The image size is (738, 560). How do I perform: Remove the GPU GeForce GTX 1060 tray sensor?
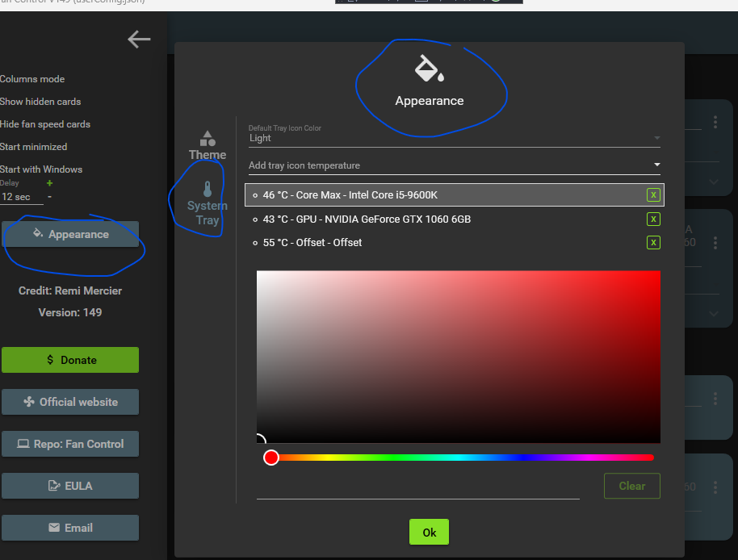click(x=653, y=219)
